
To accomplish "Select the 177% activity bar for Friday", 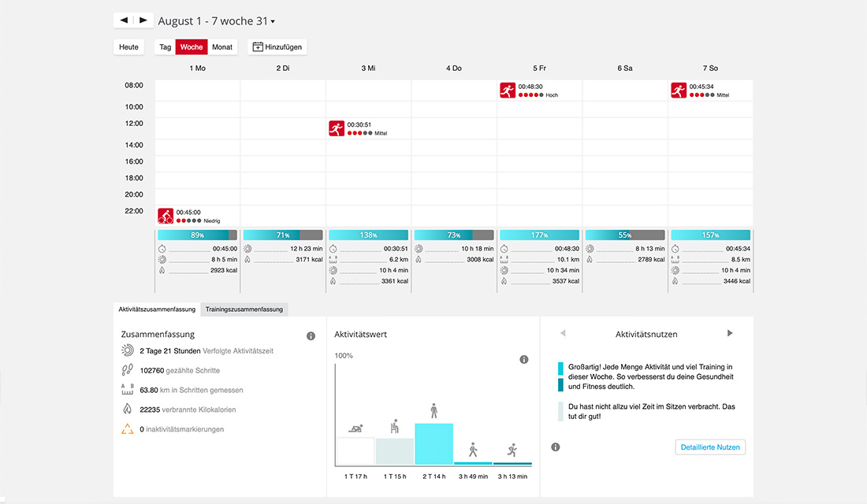I will (x=540, y=235).
